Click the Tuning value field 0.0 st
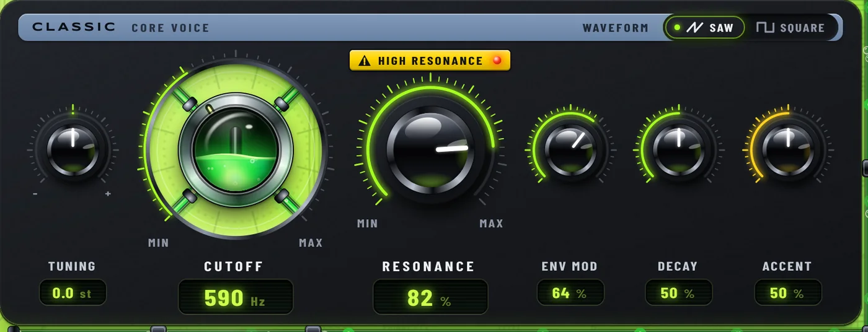 coord(73,293)
